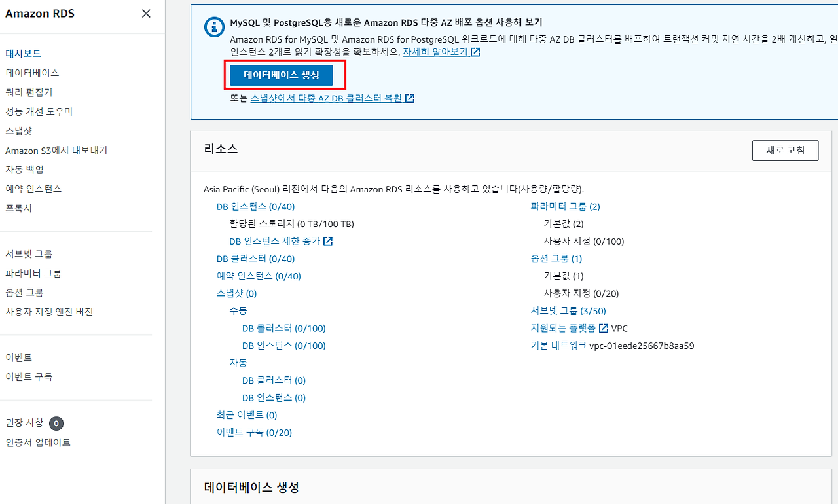Select 성능 개선 도우미 menu item
838x504 pixels.
click(39, 111)
